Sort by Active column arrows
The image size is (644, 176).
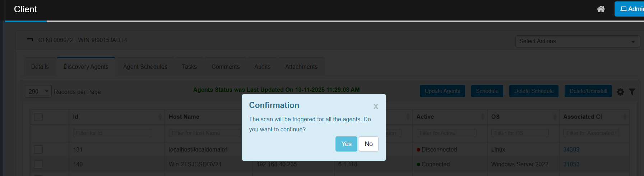click(x=482, y=117)
